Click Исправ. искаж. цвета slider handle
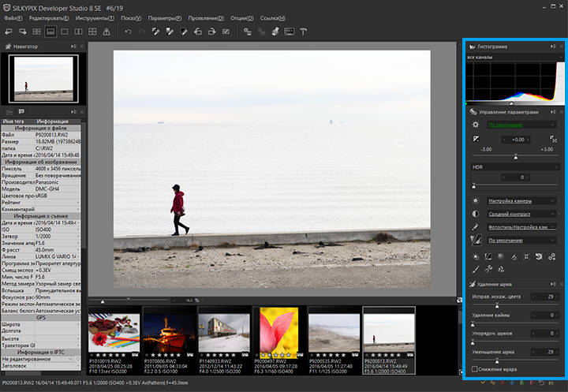The width and height of the screenshot is (568, 392). click(497, 305)
